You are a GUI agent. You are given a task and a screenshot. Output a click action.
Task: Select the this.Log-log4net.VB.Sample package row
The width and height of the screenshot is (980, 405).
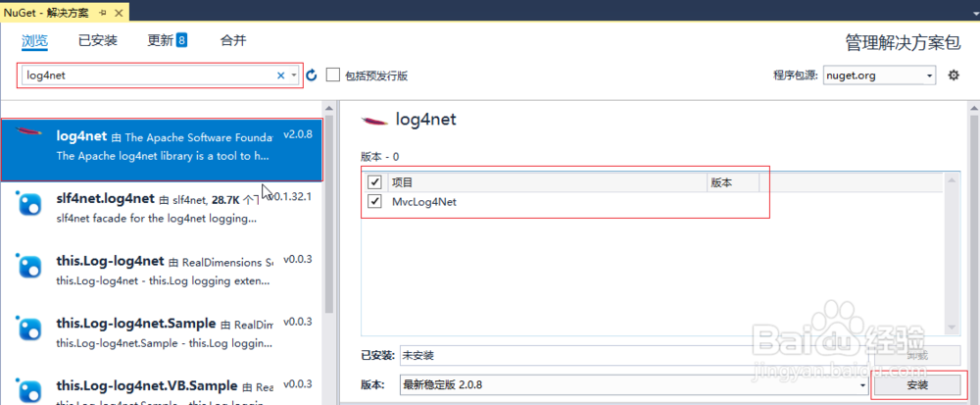click(162, 387)
